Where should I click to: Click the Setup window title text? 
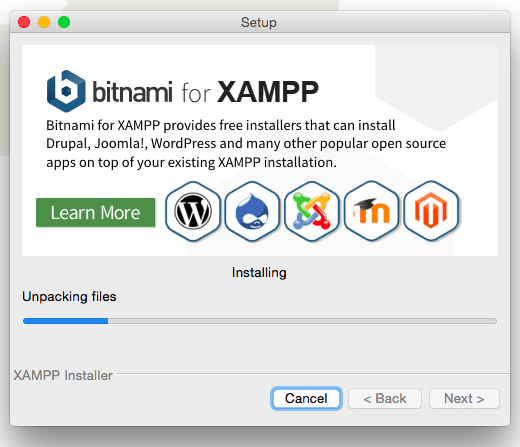point(259,23)
